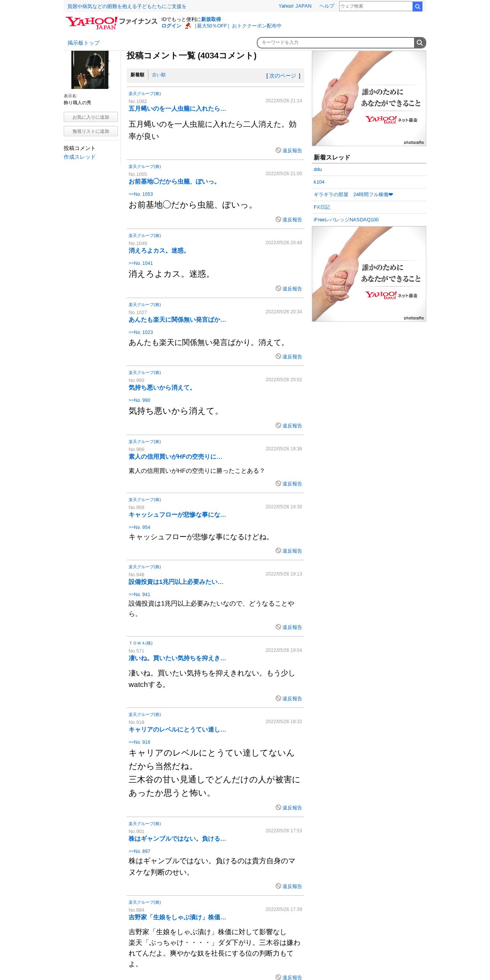
Task: Open reply reference >>No. 916
Action: [139, 742]
